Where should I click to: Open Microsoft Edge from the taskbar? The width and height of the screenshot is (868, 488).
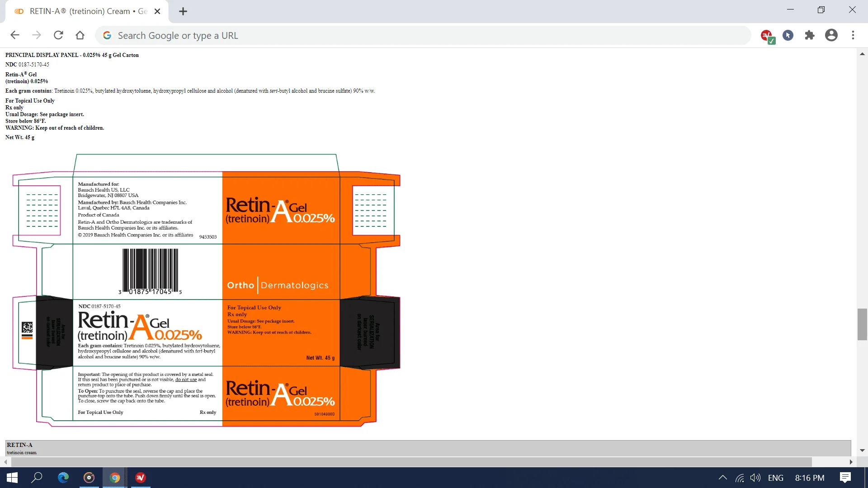[63, 478]
